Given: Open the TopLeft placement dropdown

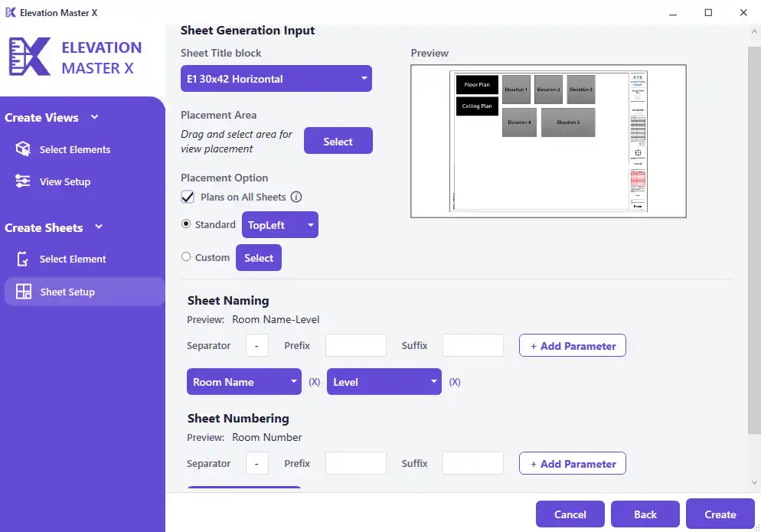Looking at the screenshot, I should pos(280,225).
